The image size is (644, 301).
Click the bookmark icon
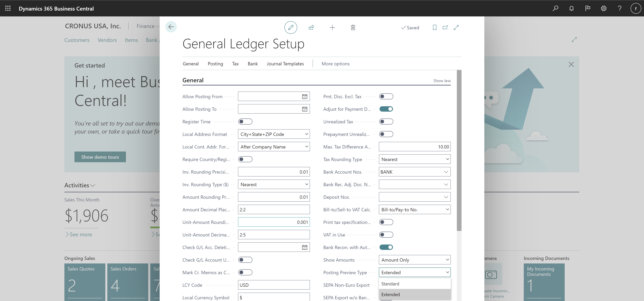point(434,27)
